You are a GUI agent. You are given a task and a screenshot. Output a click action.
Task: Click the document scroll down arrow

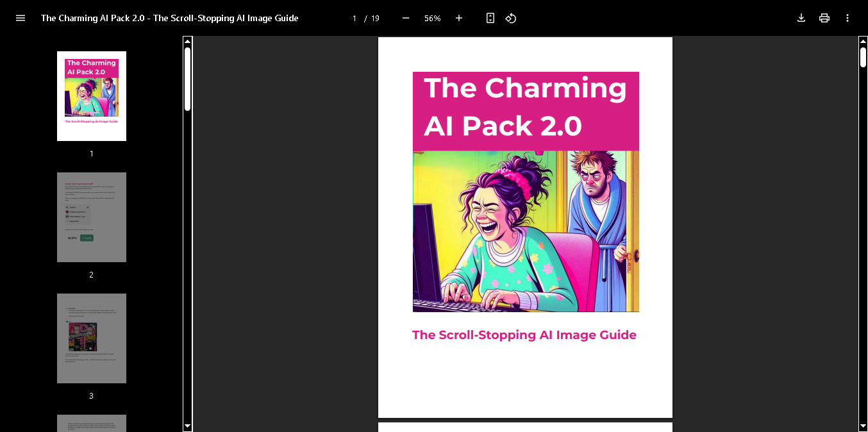coord(864,426)
